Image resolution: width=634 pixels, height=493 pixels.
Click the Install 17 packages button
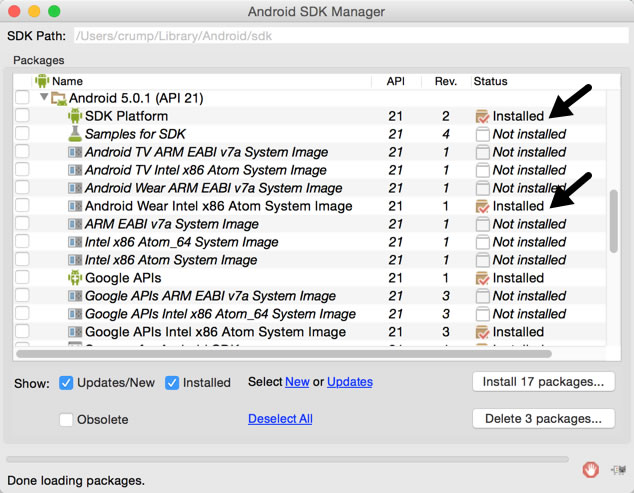coord(543,382)
